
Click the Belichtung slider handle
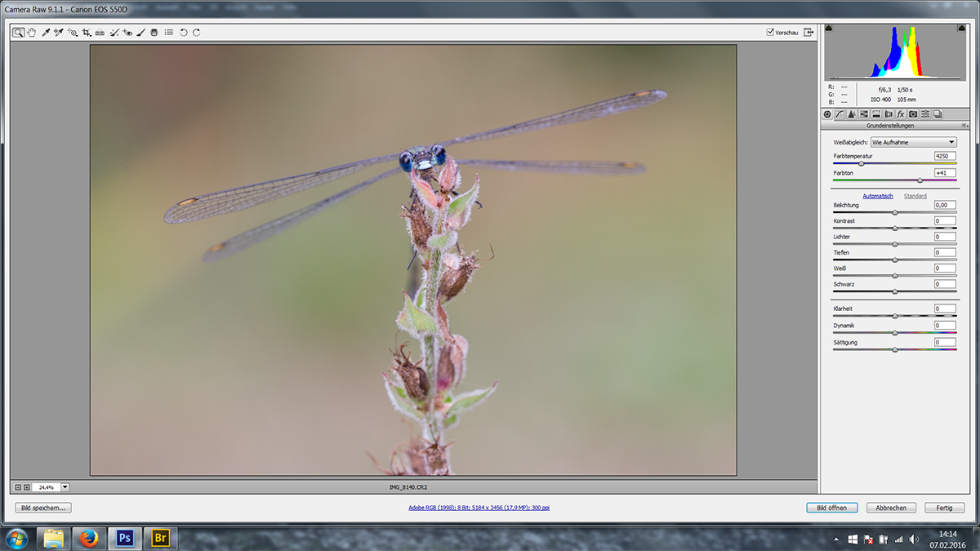coord(894,212)
